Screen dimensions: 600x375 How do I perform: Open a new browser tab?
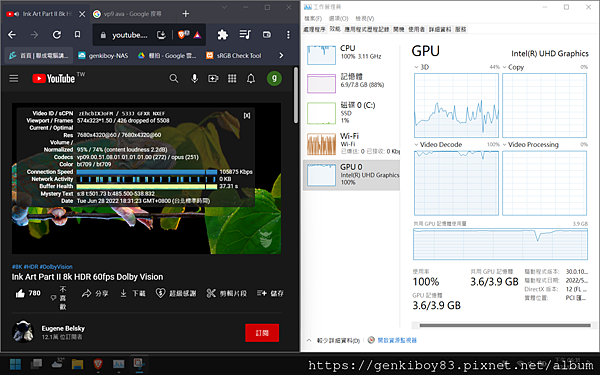tap(186, 14)
